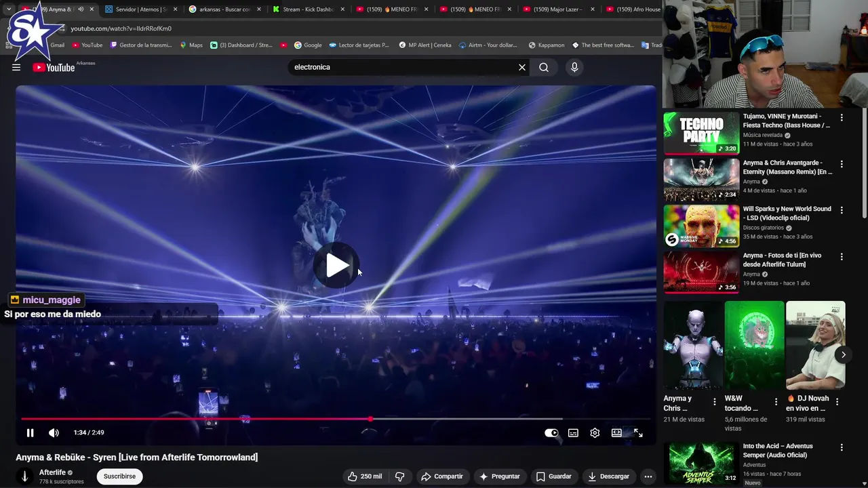Subscribe with the Suscribirse button
The height and width of the screenshot is (488, 868).
pyautogui.click(x=119, y=476)
